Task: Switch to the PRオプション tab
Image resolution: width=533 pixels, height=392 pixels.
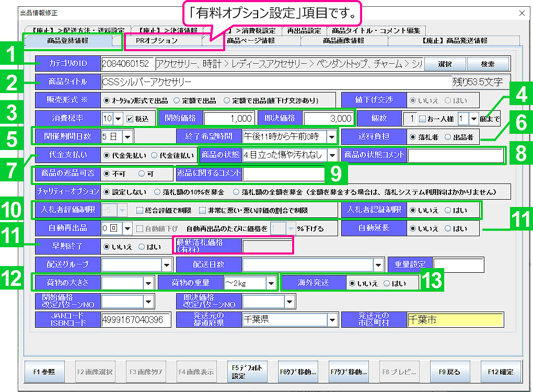Action: [x=157, y=41]
